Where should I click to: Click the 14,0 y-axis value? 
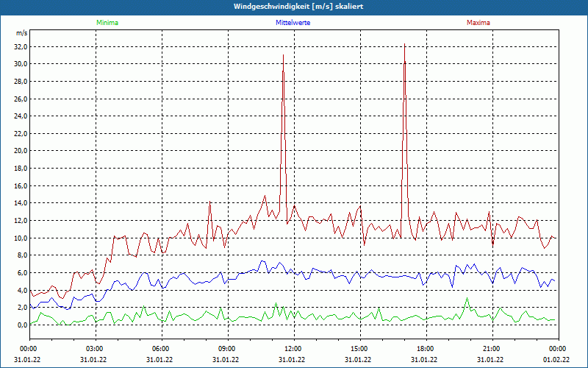tap(21, 203)
